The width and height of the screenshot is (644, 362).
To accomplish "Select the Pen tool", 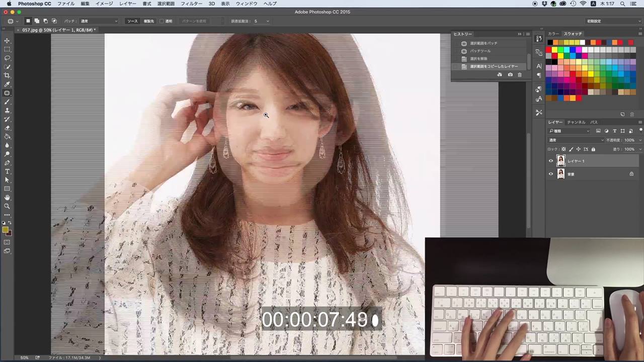I will coord(7,162).
